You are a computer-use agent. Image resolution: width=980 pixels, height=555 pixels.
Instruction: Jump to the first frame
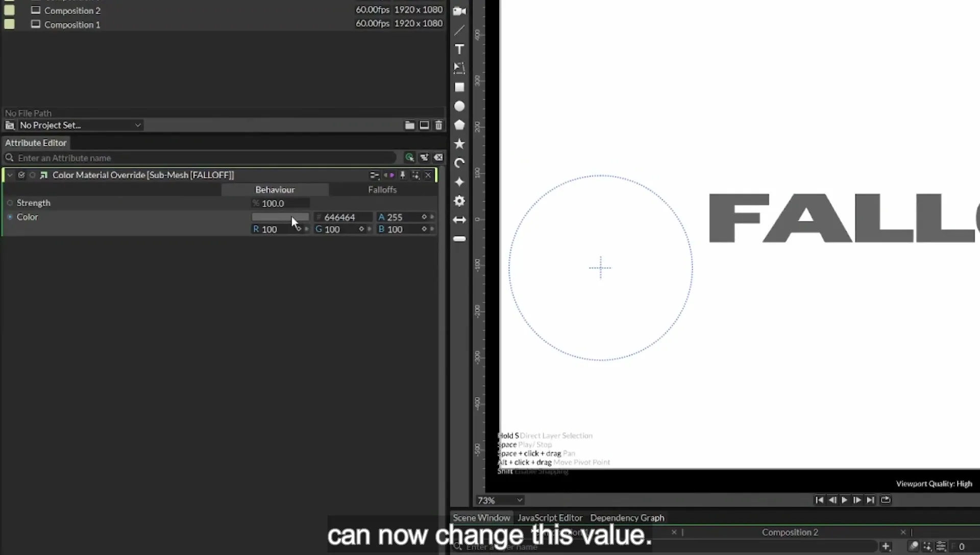[x=819, y=500]
